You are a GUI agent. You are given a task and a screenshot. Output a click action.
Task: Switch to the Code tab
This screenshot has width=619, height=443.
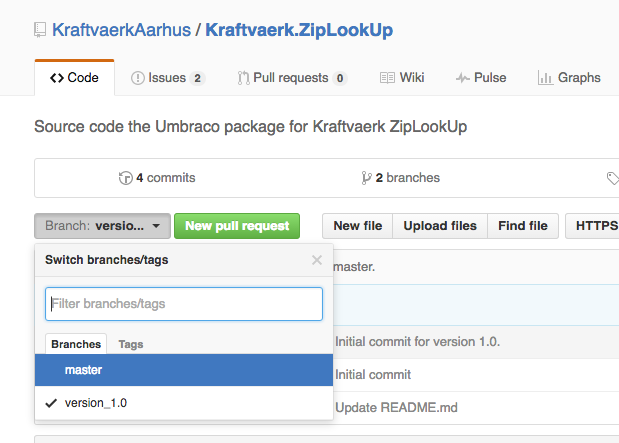click(x=75, y=77)
